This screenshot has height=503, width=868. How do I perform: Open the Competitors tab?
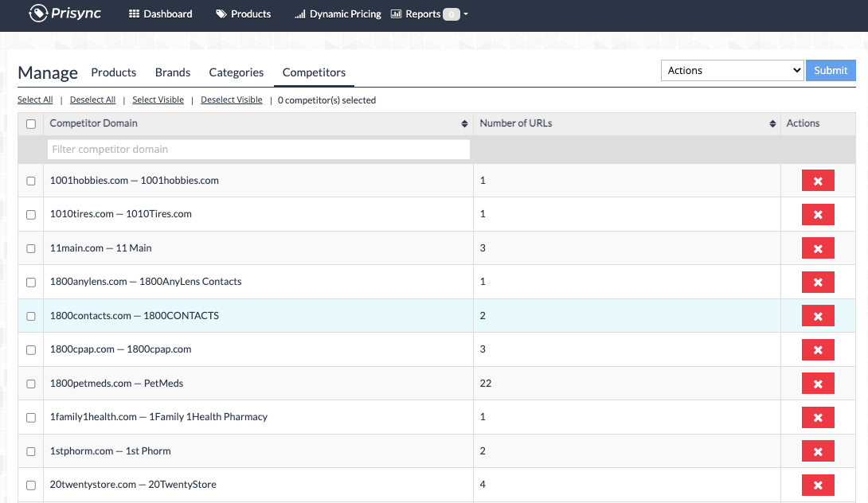pos(314,72)
